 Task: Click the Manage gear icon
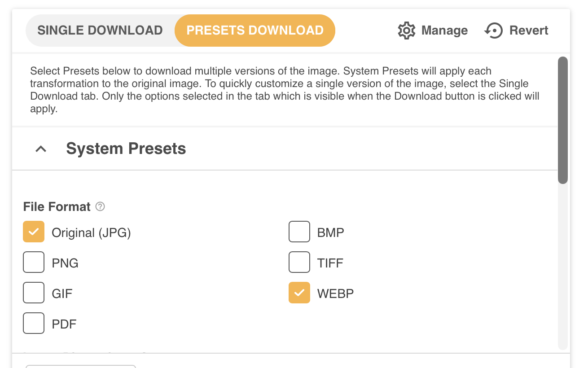407,31
